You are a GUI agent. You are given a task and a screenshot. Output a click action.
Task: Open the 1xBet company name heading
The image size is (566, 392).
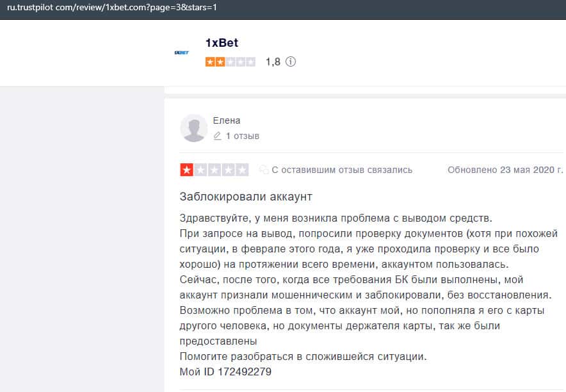222,44
